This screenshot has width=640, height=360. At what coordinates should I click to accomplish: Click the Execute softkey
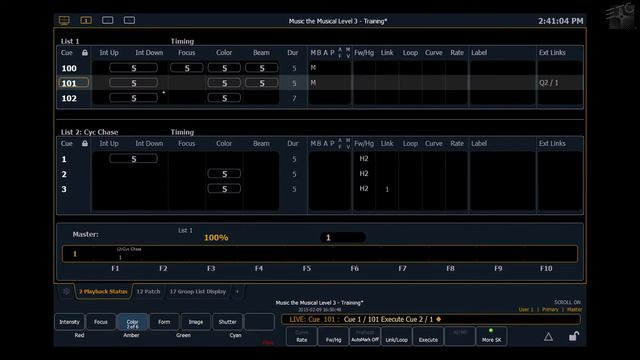coord(428,336)
